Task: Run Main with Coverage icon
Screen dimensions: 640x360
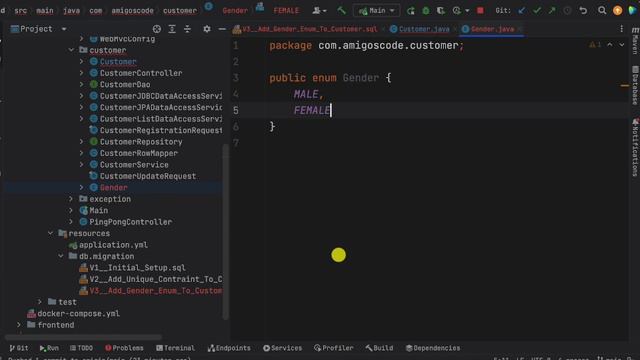Action: tap(441, 11)
